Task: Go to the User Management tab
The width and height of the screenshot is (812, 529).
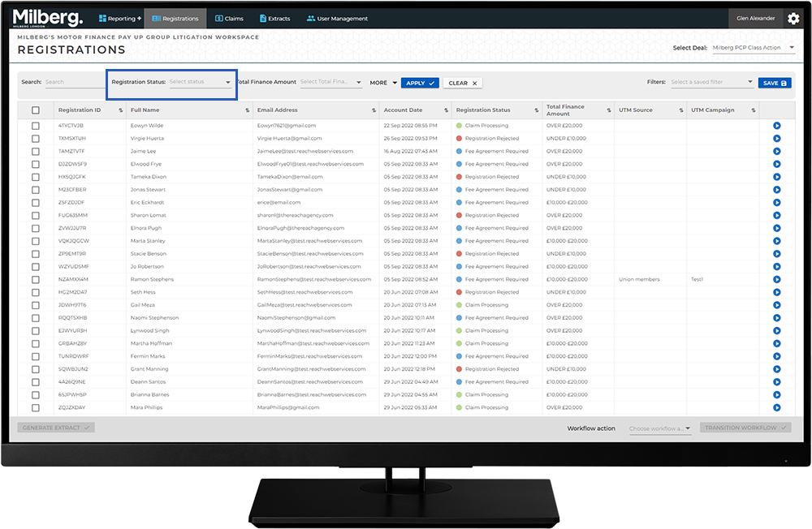Action: (x=337, y=19)
